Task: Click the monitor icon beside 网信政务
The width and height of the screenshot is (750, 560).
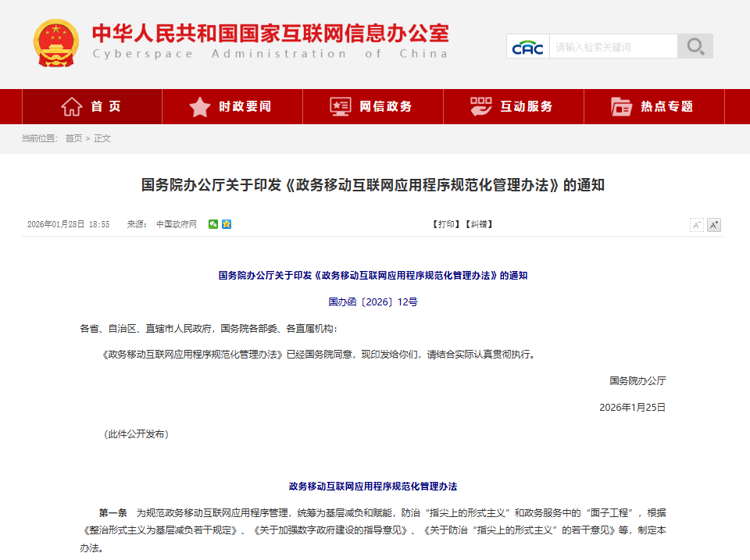Action: tap(339, 106)
